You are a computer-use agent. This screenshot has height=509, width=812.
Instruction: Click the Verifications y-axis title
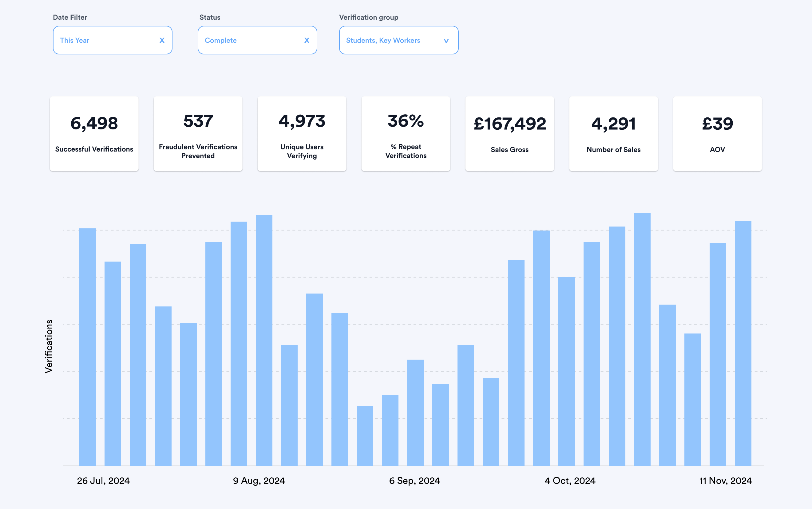(49, 346)
